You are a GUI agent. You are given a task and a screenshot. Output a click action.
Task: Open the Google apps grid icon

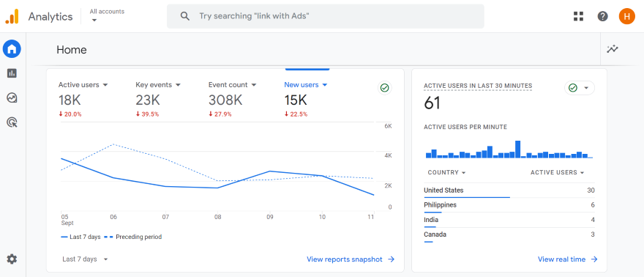pos(578,16)
